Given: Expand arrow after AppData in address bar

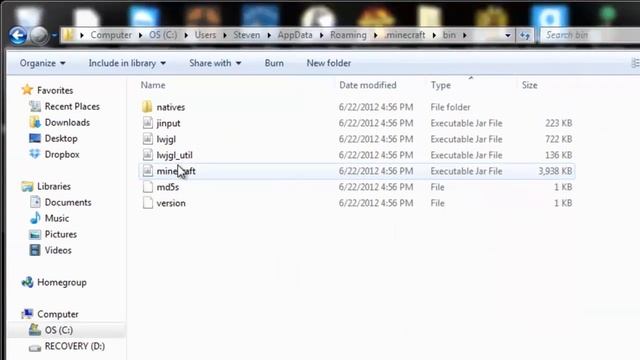Looking at the screenshot, I should pos(322,36).
